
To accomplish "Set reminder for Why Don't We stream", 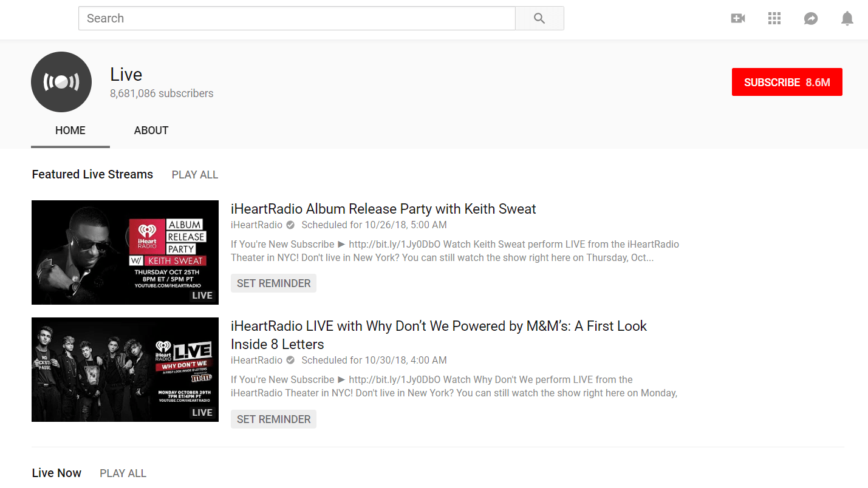I will 273,419.
